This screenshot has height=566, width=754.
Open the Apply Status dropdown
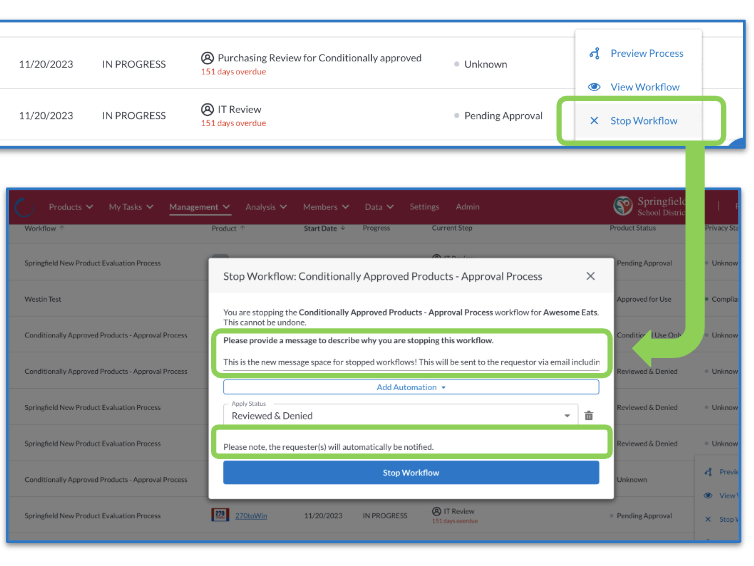(x=401, y=415)
